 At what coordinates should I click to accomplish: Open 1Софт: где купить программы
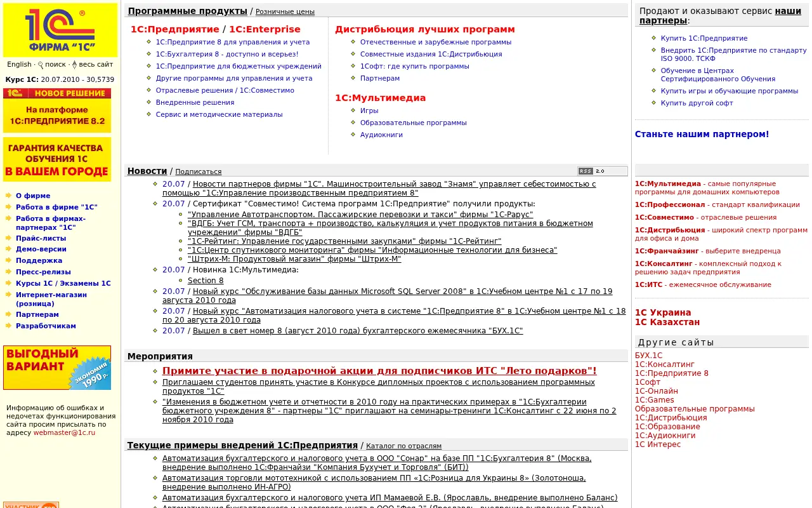[x=415, y=66]
